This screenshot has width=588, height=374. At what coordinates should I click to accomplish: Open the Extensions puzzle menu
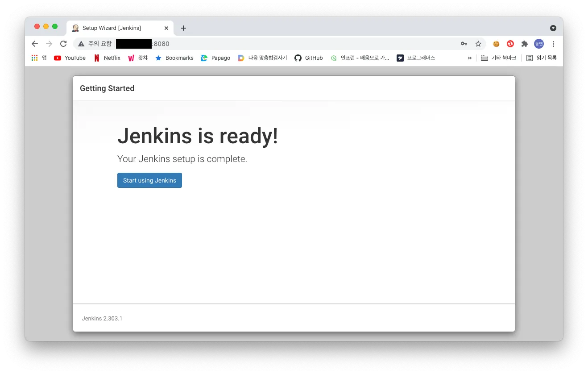525,44
